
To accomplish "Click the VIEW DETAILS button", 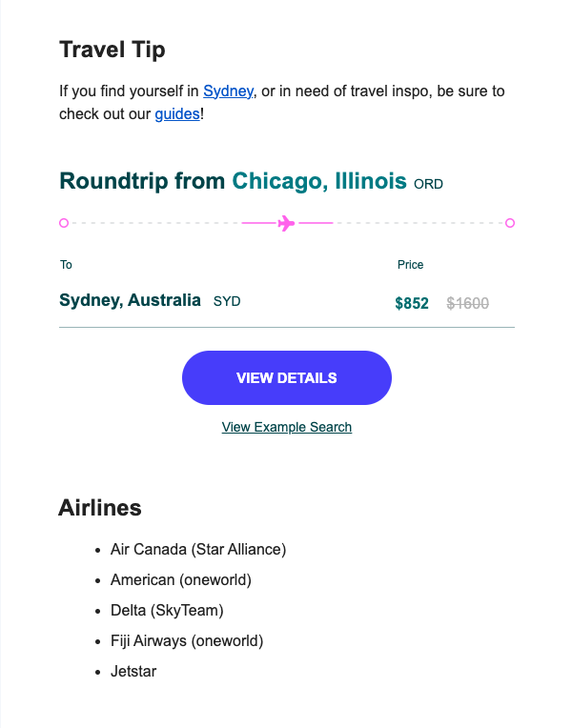I will tap(287, 378).
